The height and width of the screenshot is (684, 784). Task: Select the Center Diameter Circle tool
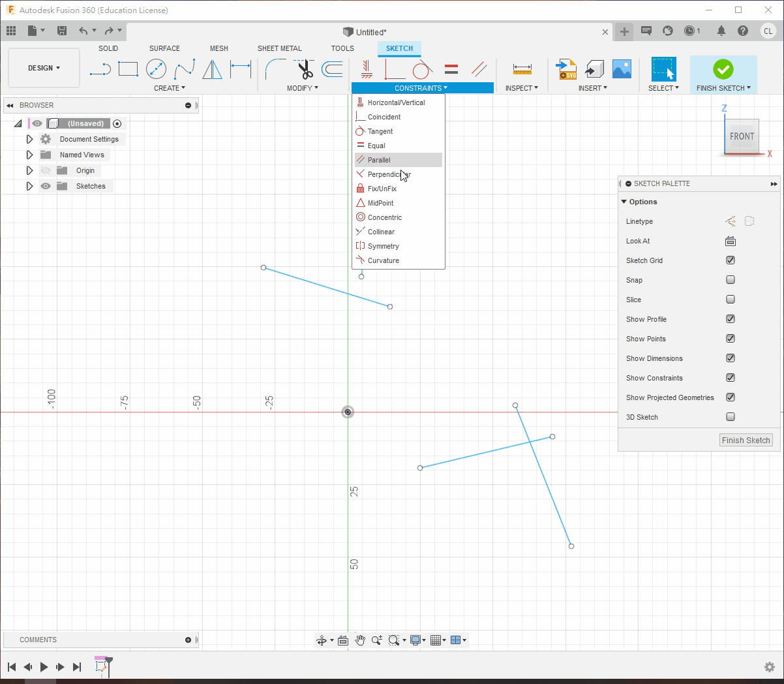(156, 69)
